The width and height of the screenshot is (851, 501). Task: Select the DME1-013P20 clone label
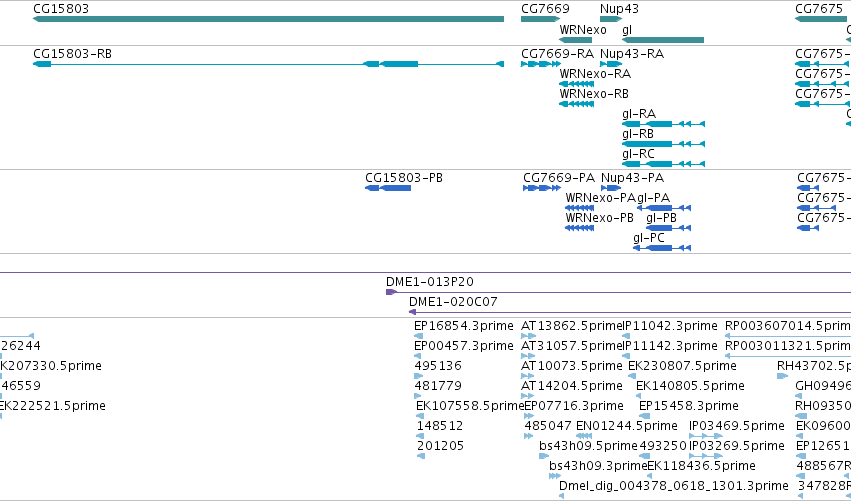(429, 282)
